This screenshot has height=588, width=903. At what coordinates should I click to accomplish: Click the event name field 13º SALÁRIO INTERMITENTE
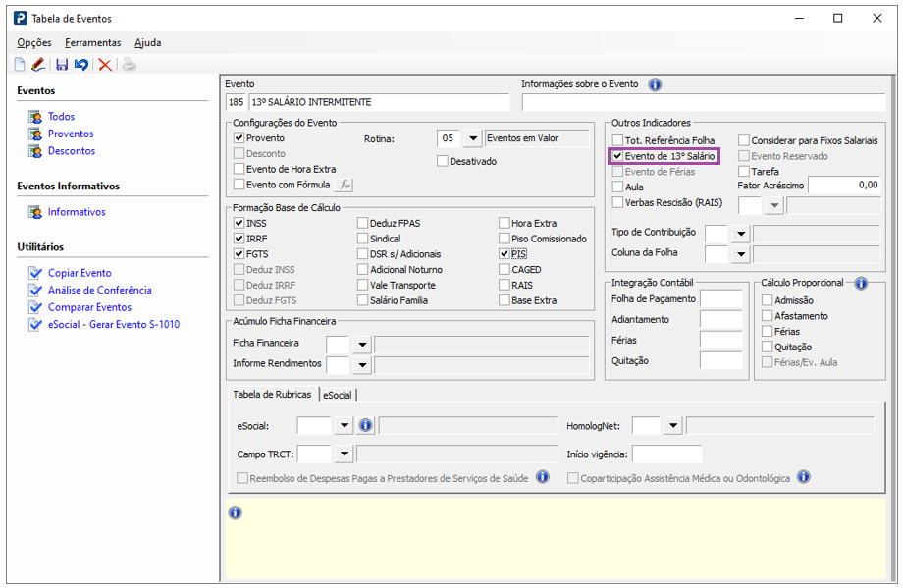[380, 102]
